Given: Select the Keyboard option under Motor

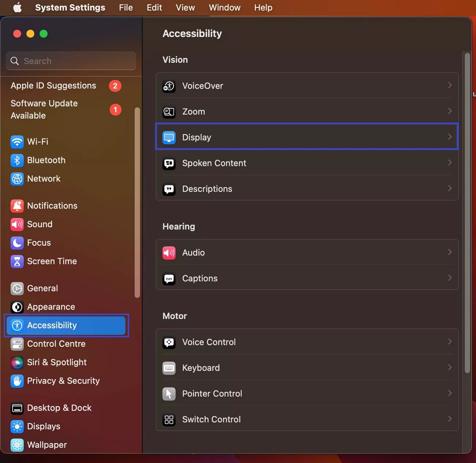Looking at the screenshot, I should pyautogui.click(x=201, y=368).
